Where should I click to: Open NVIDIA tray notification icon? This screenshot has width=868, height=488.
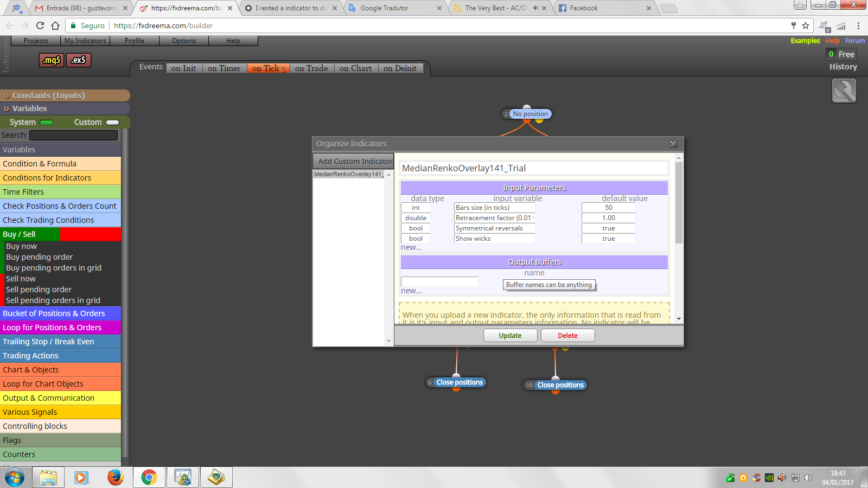click(769, 478)
